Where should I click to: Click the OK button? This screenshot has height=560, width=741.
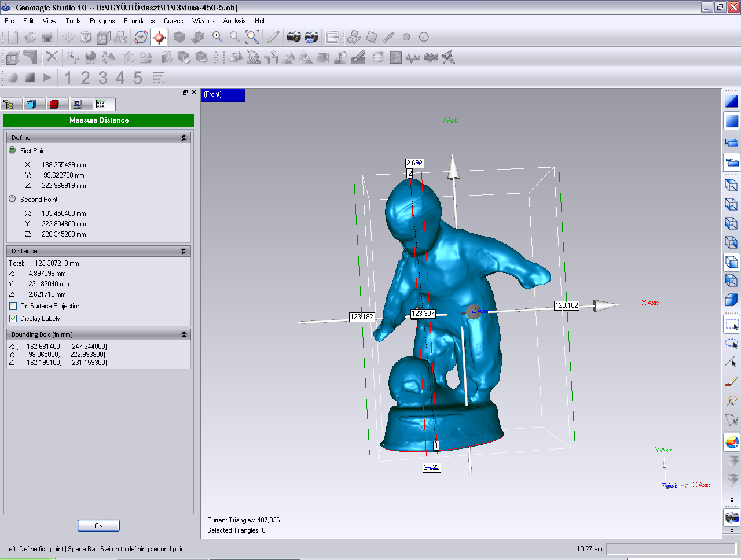[98, 525]
